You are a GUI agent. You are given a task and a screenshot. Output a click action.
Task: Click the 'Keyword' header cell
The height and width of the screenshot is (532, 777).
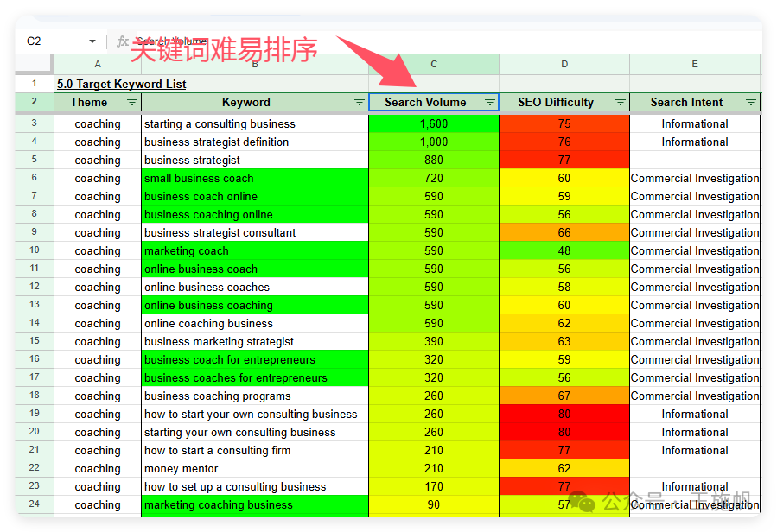point(255,102)
